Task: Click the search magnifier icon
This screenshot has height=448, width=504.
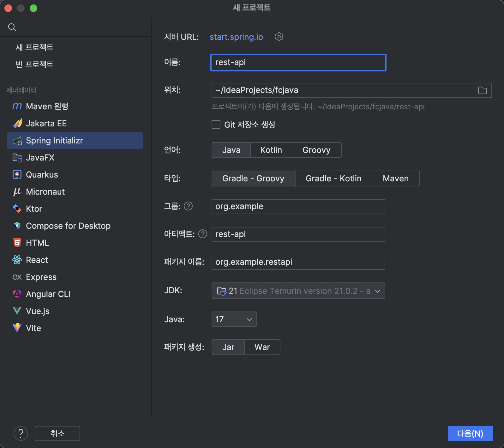Action: [x=12, y=27]
